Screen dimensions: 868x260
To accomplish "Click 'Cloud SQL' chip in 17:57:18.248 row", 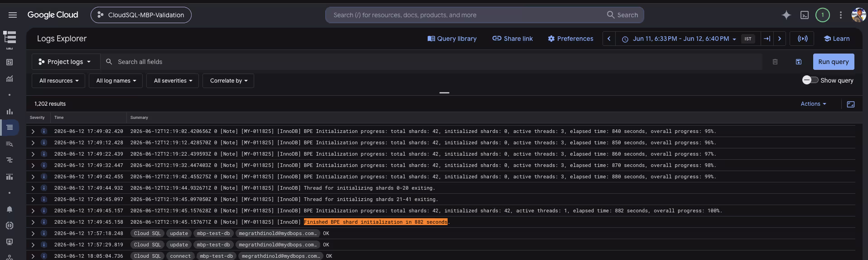I will [147, 233].
